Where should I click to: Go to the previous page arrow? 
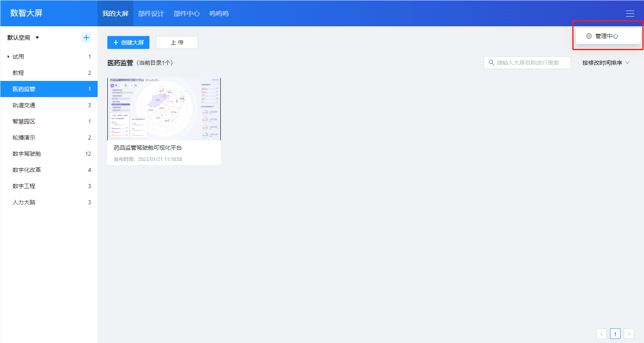[601, 334]
